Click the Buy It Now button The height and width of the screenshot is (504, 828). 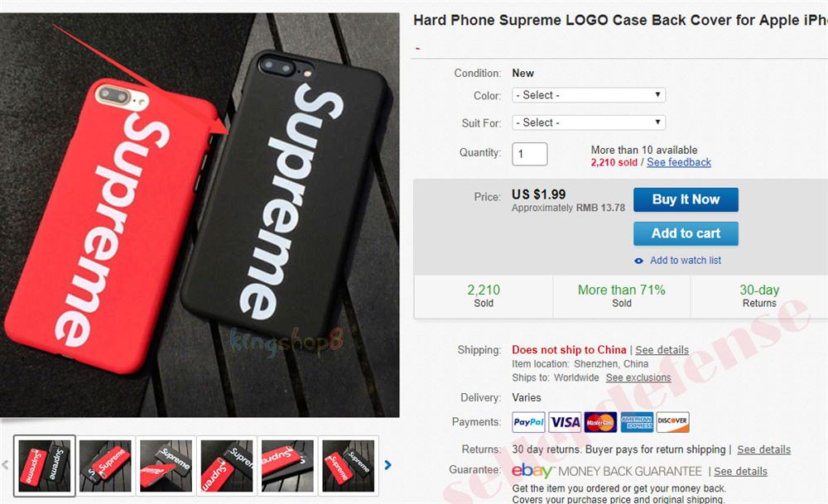(686, 199)
